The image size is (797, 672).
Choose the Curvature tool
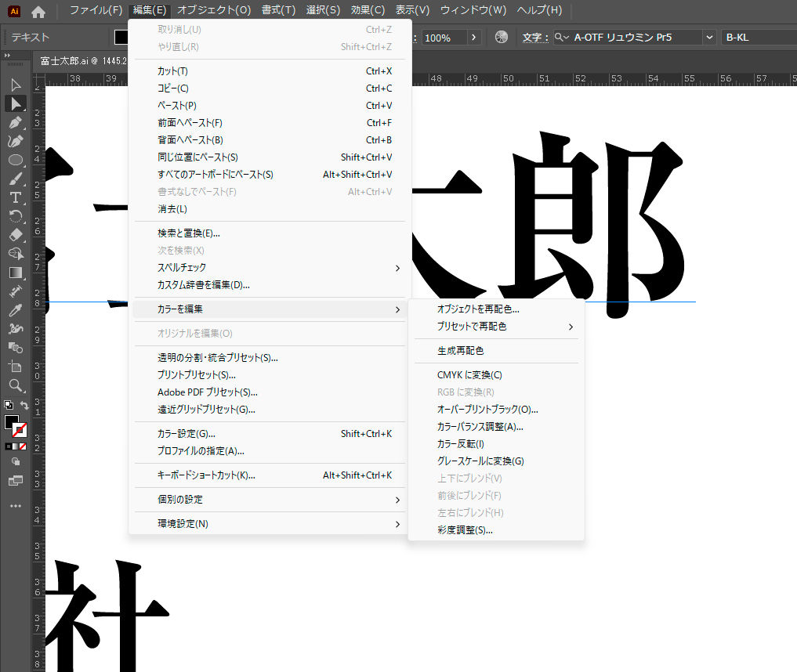coord(15,141)
